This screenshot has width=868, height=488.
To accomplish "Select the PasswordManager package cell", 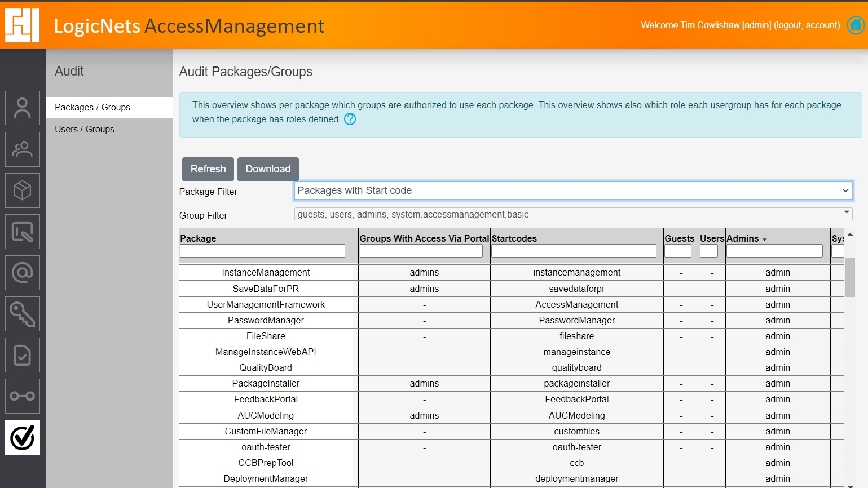I will tap(266, 320).
